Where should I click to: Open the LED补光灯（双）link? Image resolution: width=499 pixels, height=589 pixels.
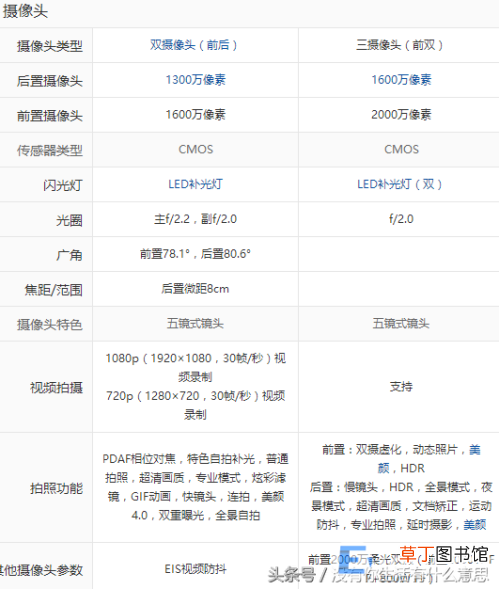pos(401,184)
